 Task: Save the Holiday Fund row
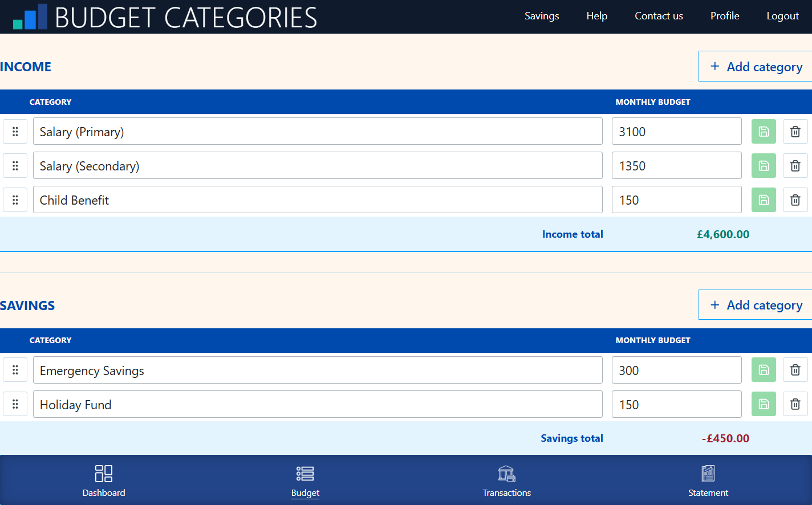(764, 404)
